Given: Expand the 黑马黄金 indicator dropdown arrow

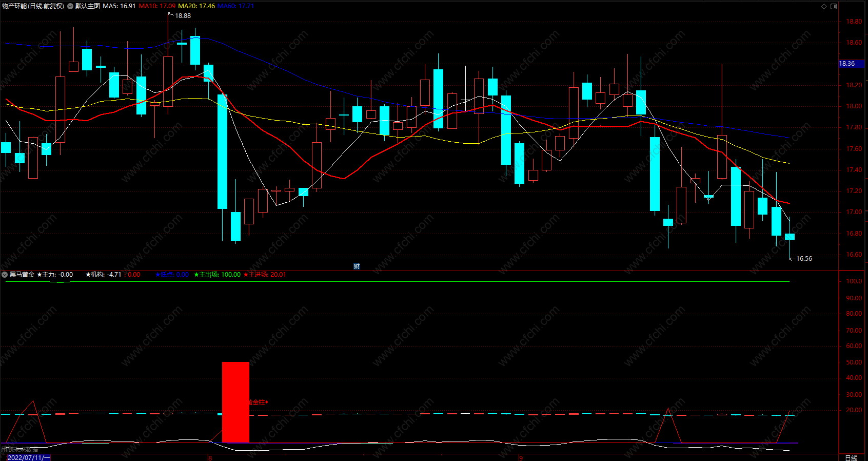Looking at the screenshot, I should 5,275.
